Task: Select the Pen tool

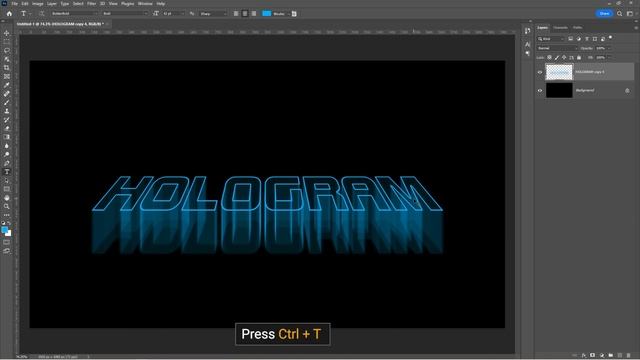Action: coord(7,163)
